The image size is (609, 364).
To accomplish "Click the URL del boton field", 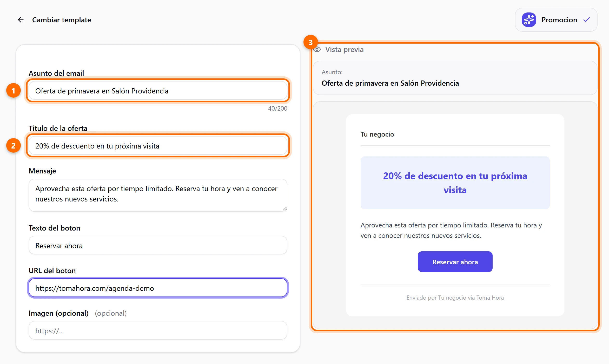I will coord(158,288).
